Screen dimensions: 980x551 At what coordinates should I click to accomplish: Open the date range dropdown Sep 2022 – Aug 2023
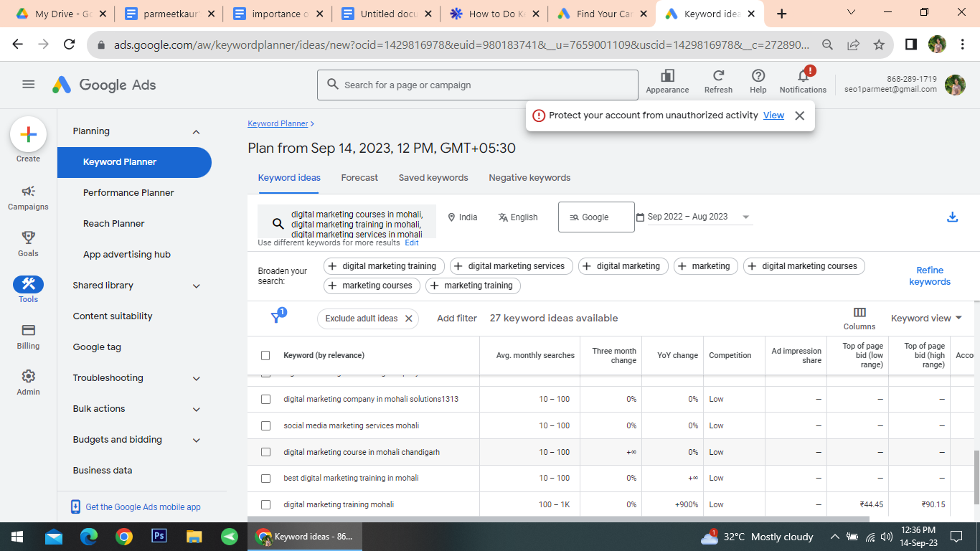[694, 217]
